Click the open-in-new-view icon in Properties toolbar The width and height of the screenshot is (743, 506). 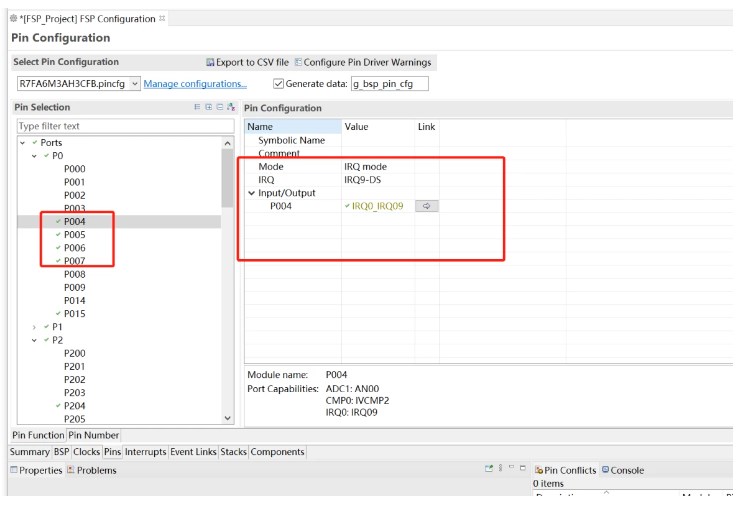coord(489,469)
